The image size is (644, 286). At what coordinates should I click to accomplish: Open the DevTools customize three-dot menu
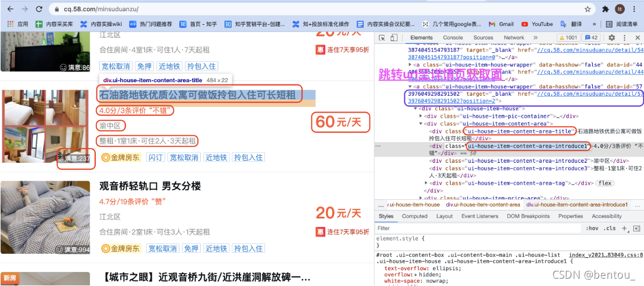pos(625,38)
